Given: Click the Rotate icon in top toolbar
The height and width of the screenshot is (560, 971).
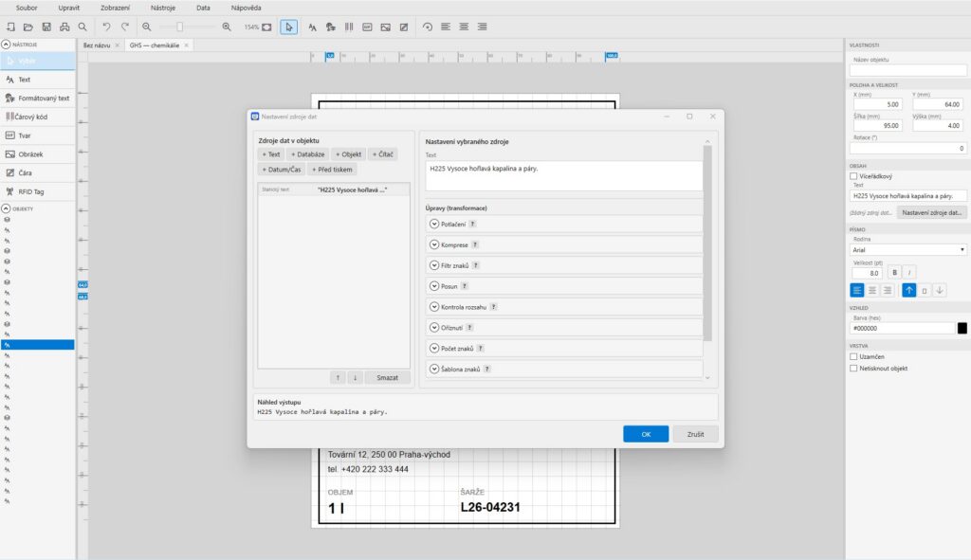Looking at the screenshot, I should (428, 27).
